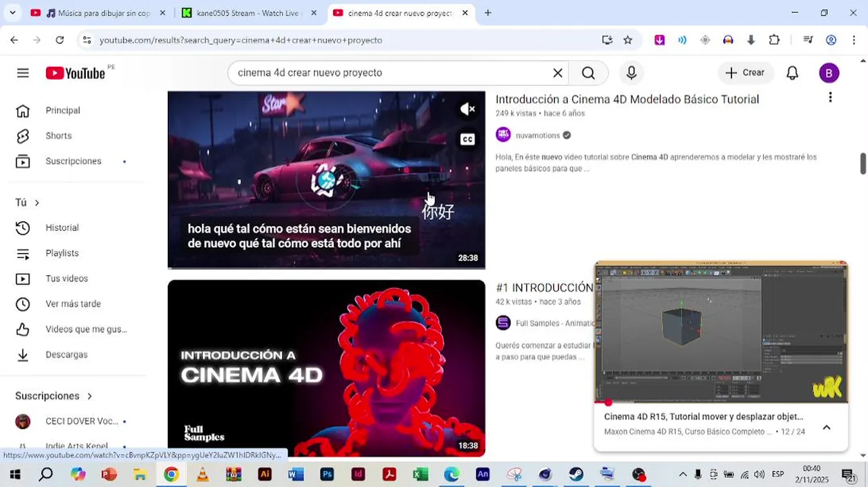Expand the Tú section
Screen dimensions: 868x487
tap(28, 202)
